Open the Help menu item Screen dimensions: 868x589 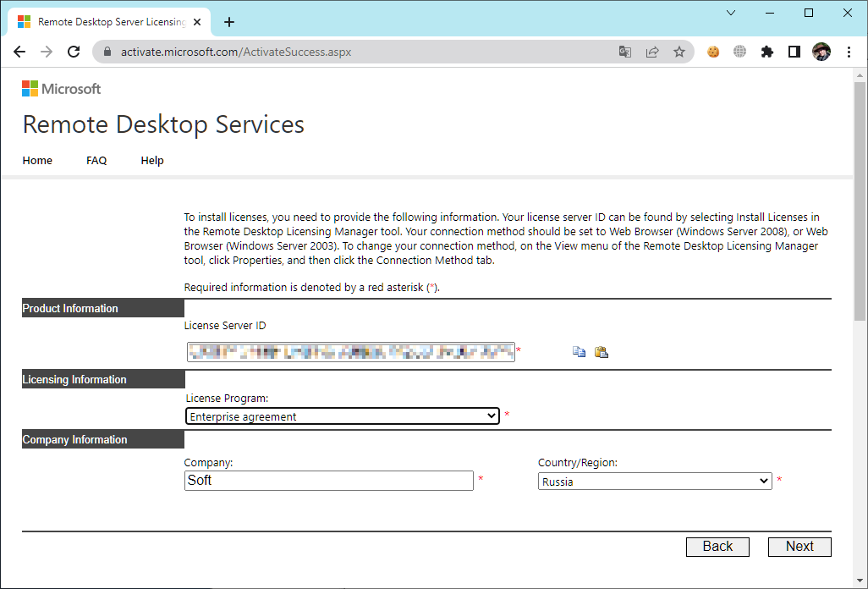[x=152, y=161]
